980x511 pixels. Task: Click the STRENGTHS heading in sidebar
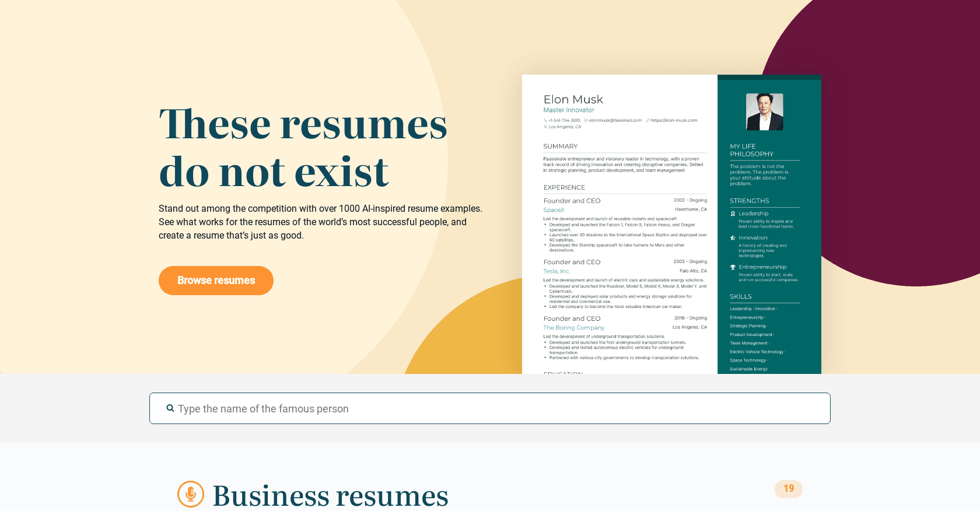[x=749, y=201]
